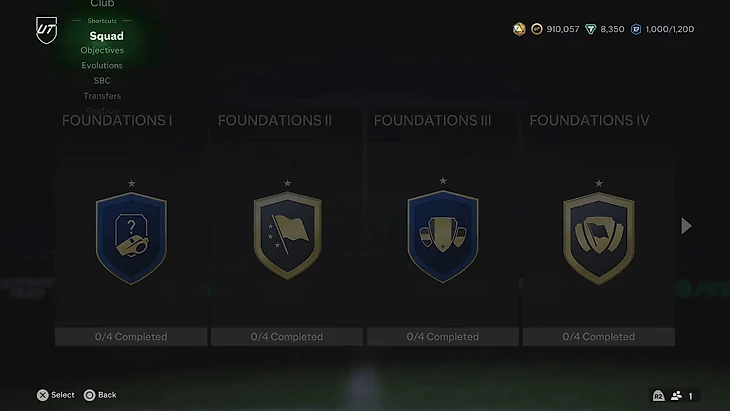The width and height of the screenshot is (730, 411).
Task: Open the Transfers shortcut
Action: 102,96
